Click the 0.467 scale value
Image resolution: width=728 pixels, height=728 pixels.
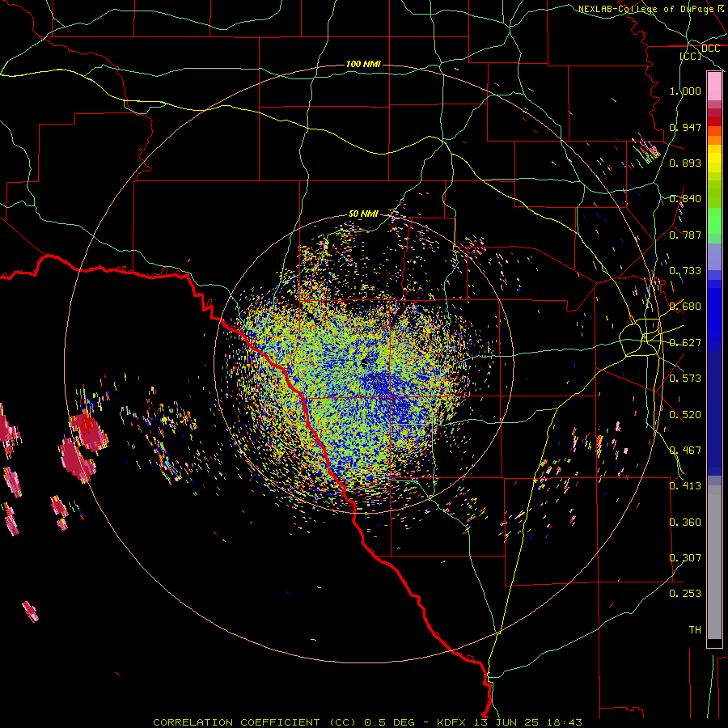685,451
